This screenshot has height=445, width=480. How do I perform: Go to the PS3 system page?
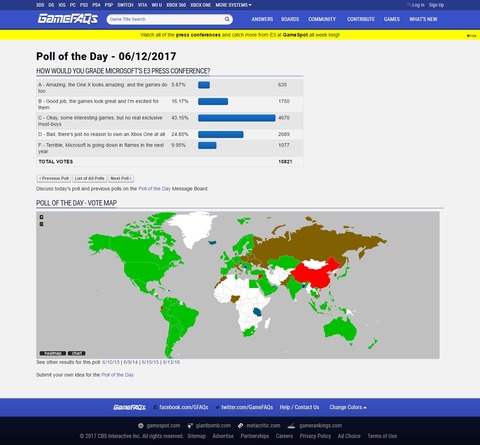84,5
